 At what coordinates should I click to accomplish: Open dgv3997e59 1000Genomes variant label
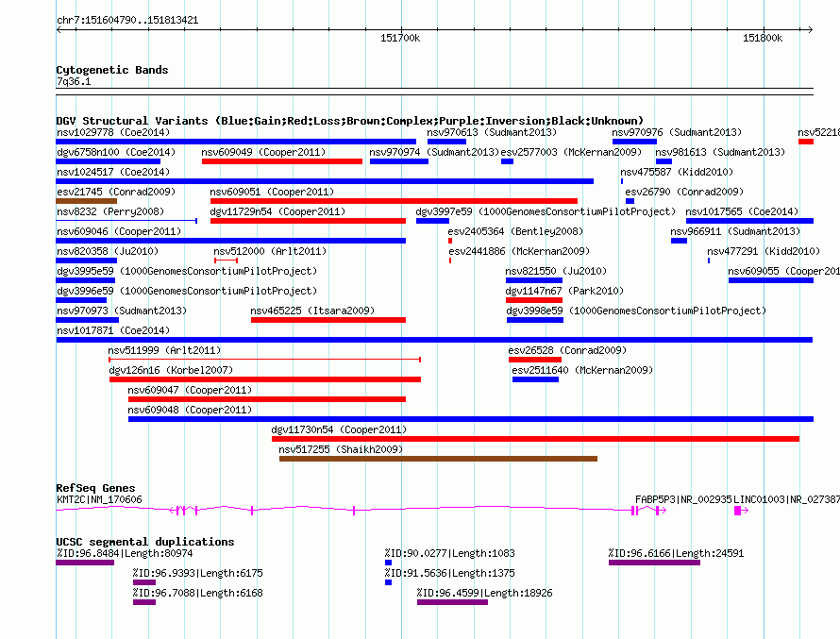click(546, 211)
